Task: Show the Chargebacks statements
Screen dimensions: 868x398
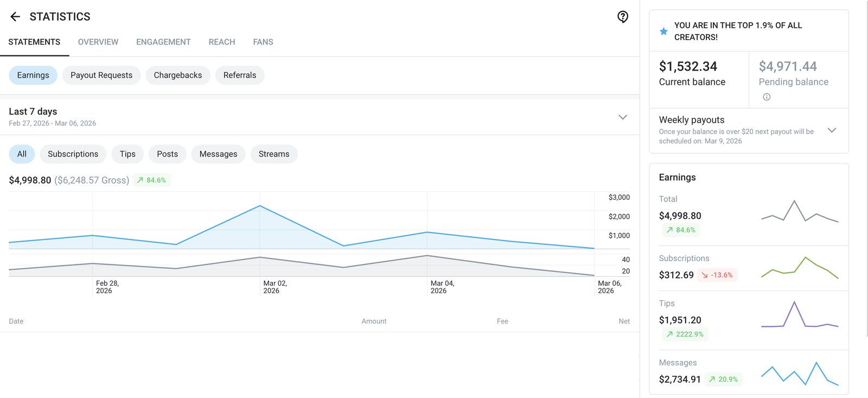Action: click(x=178, y=75)
